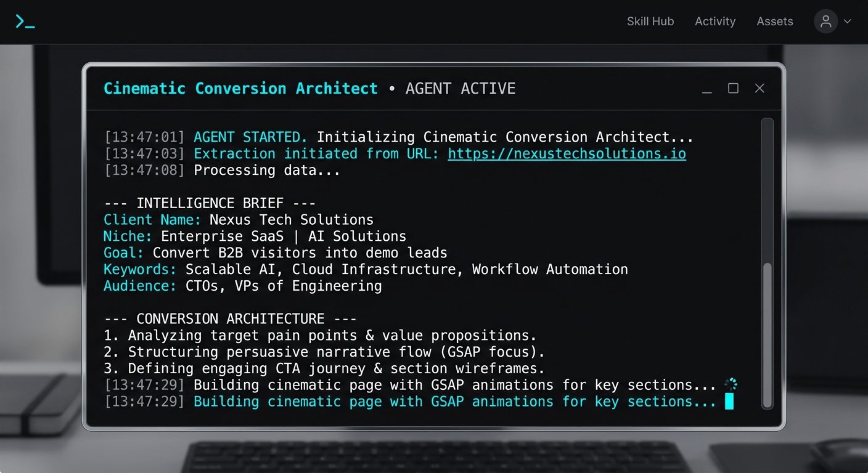Open the Activity page
The image size is (868, 473).
pyautogui.click(x=715, y=22)
